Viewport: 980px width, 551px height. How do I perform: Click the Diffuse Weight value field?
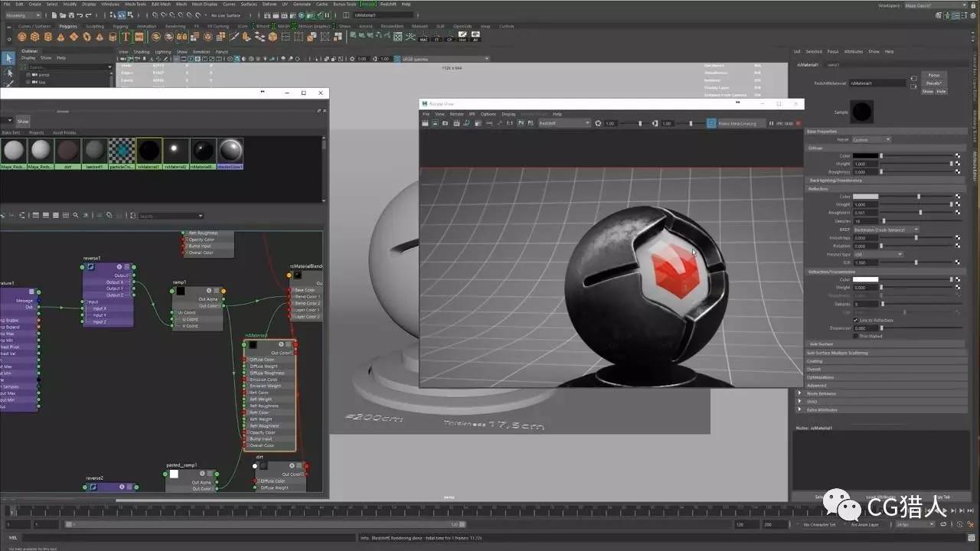865,164
